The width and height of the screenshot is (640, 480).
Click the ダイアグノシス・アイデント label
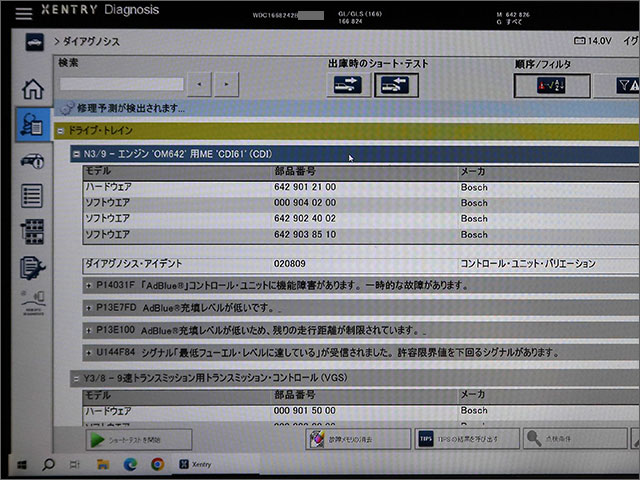(133, 264)
